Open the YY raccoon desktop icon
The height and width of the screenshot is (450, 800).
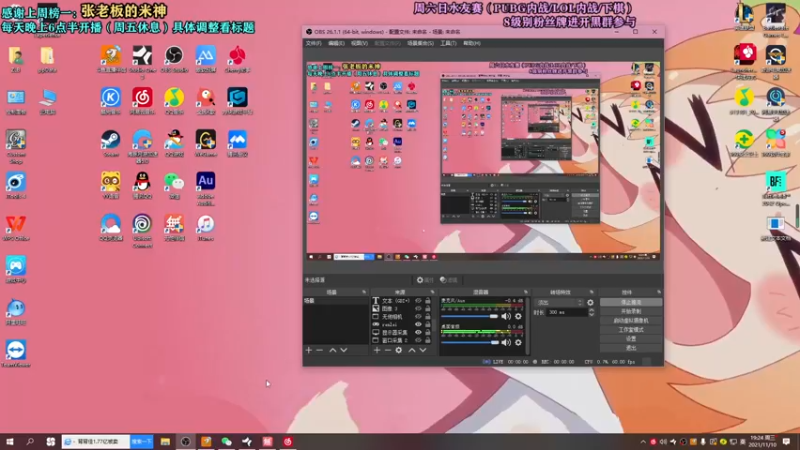pyautogui.click(x=111, y=185)
